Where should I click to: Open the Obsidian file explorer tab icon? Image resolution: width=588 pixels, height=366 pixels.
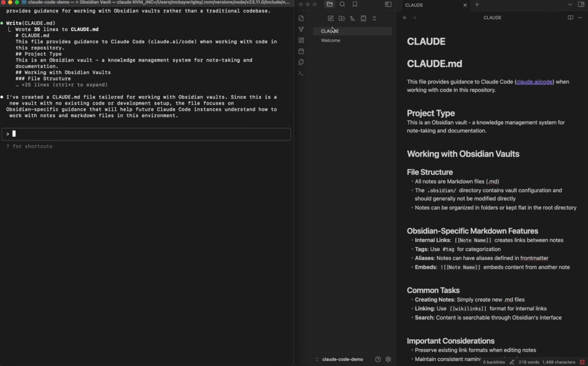click(x=329, y=4)
